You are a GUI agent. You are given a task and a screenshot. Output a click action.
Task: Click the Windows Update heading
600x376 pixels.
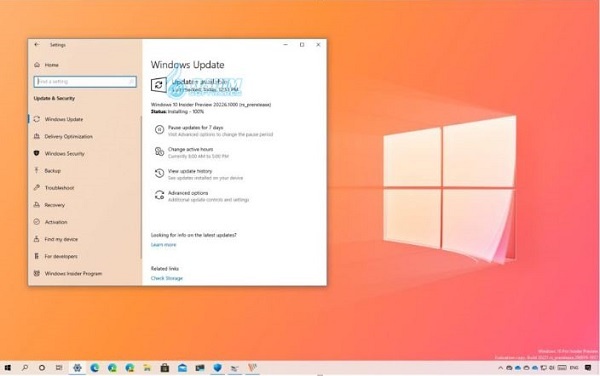coord(188,65)
